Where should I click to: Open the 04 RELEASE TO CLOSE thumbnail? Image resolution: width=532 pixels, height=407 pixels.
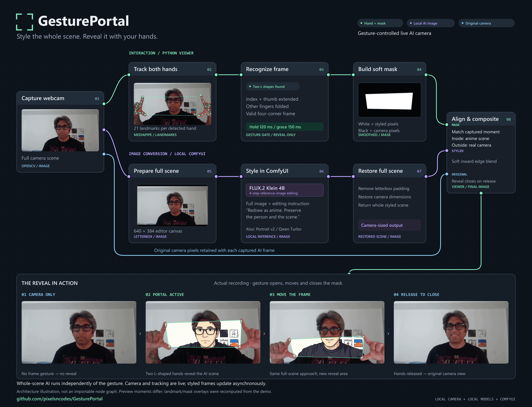pos(451,332)
